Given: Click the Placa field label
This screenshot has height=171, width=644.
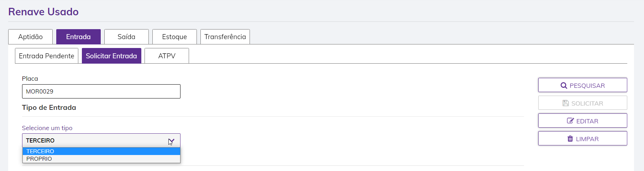Looking at the screenshot, I should (30, 79).
